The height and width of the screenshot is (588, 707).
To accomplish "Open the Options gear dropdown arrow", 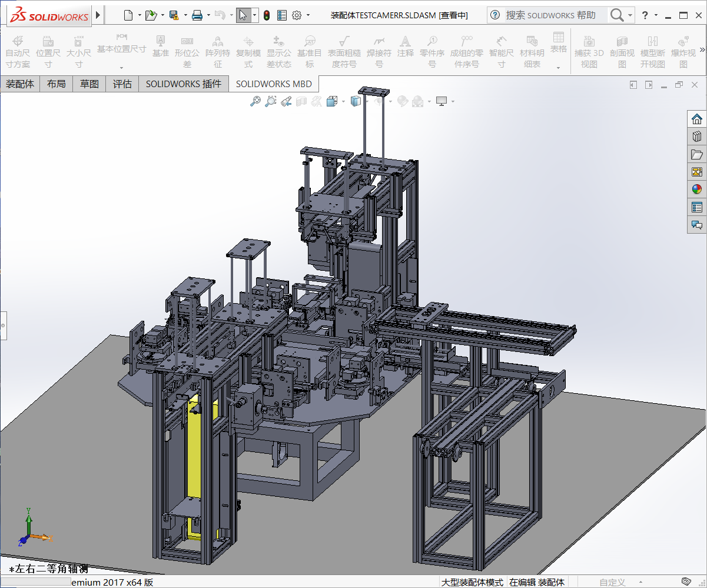I will tap(308, 15).
